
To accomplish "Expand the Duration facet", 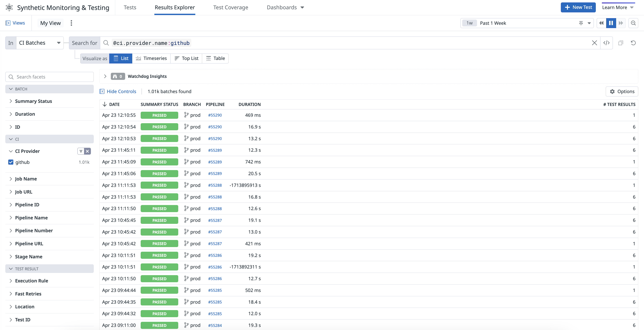I will [11, 114].
